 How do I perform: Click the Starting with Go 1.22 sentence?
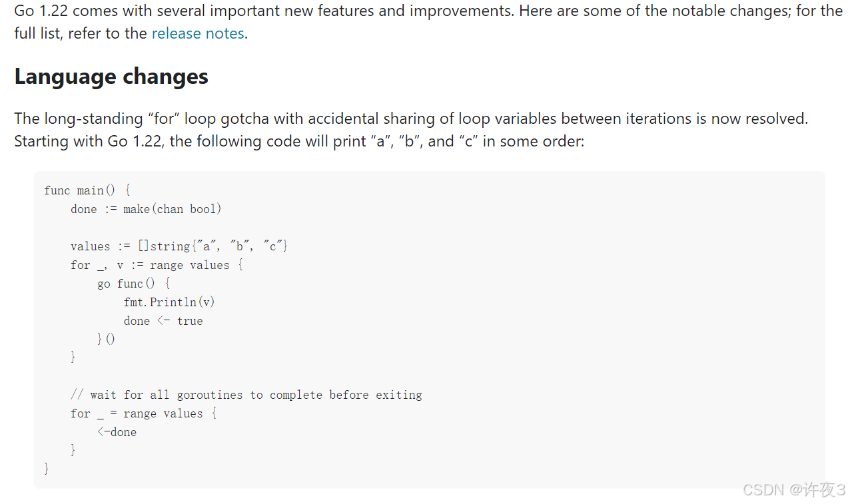[x=298, y=141]
